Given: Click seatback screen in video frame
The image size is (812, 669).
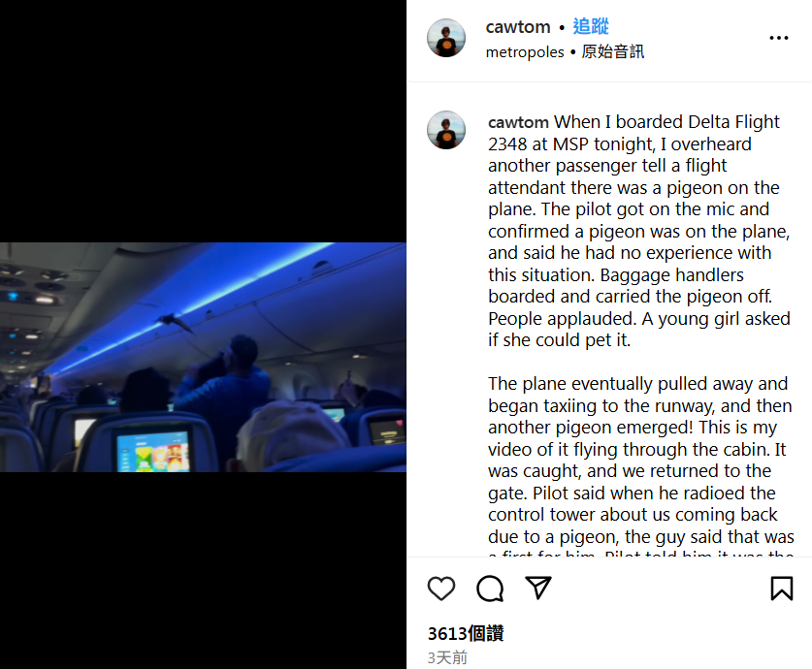Looking at the screenshot, I should coord(153,449).
